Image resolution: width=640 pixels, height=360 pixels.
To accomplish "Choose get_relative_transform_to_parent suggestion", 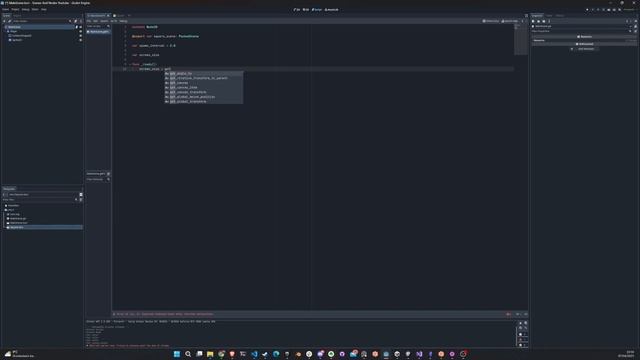I will coord(203,78).
